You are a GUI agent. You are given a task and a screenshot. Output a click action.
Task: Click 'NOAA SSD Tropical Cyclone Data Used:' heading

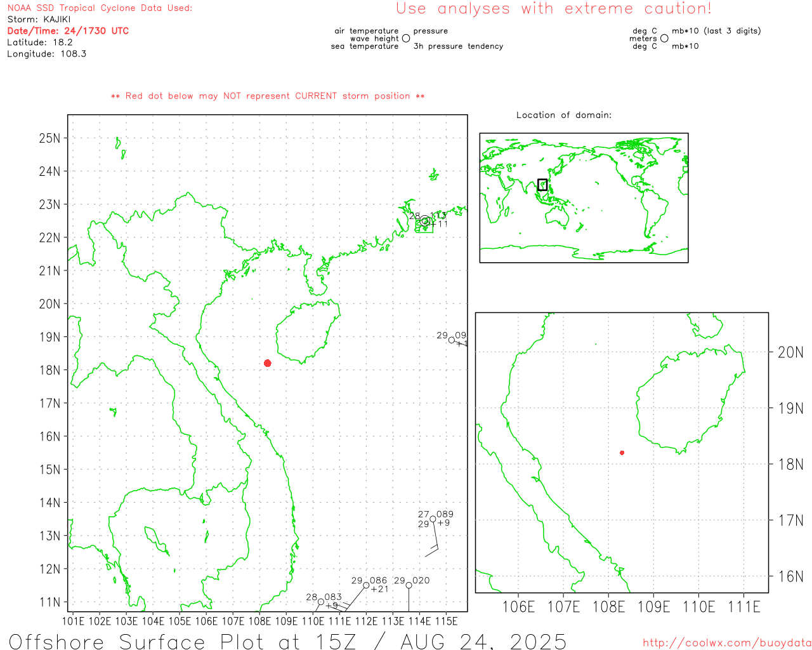100,8
